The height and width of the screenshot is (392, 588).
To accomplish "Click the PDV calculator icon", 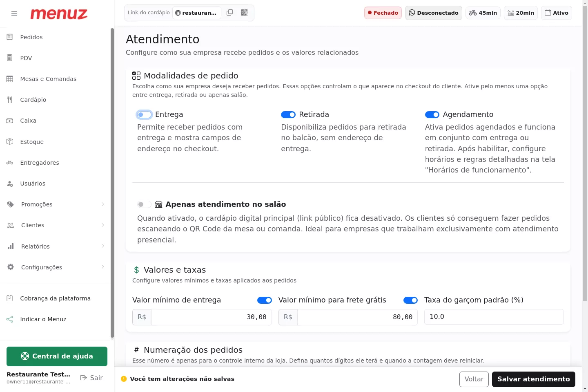I will coord(10,58).
